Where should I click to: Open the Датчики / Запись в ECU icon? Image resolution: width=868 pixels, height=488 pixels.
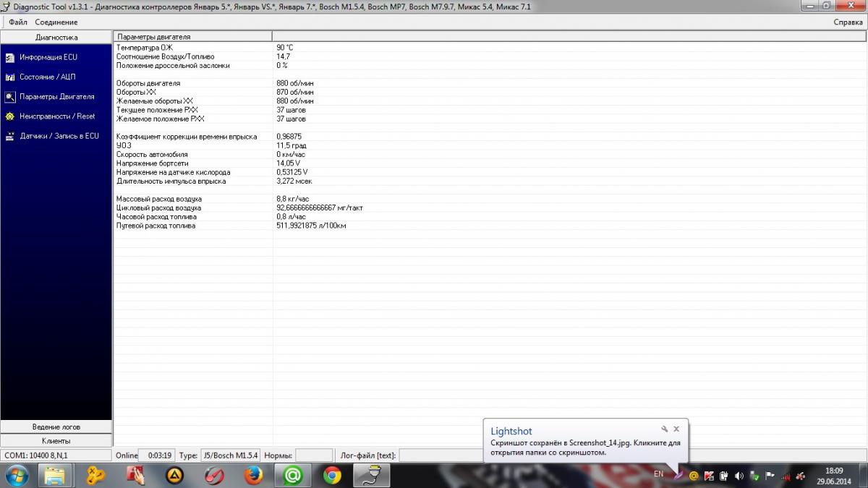10,136
